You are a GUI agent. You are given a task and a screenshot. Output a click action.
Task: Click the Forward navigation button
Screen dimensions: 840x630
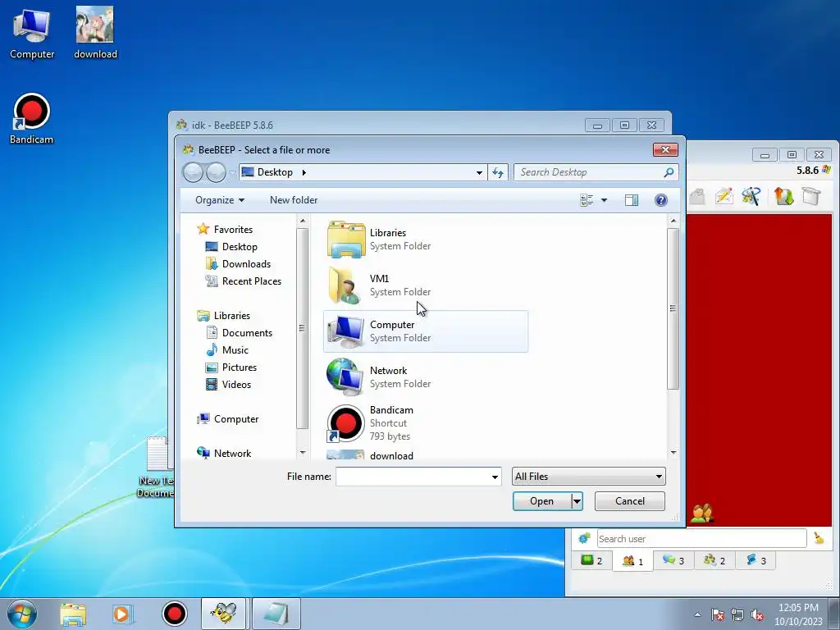(x=216, y=172)
